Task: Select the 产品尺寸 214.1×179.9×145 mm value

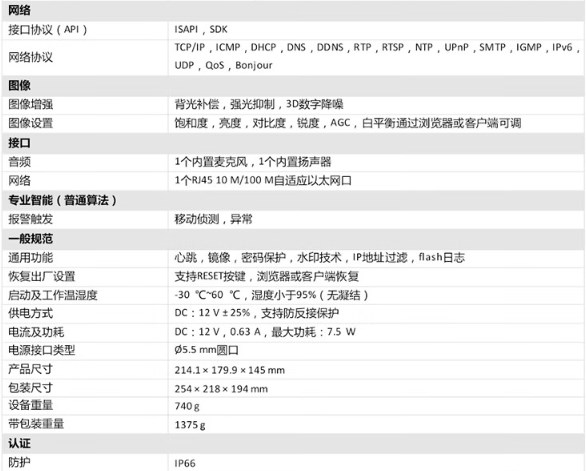Action: [229, 370]
